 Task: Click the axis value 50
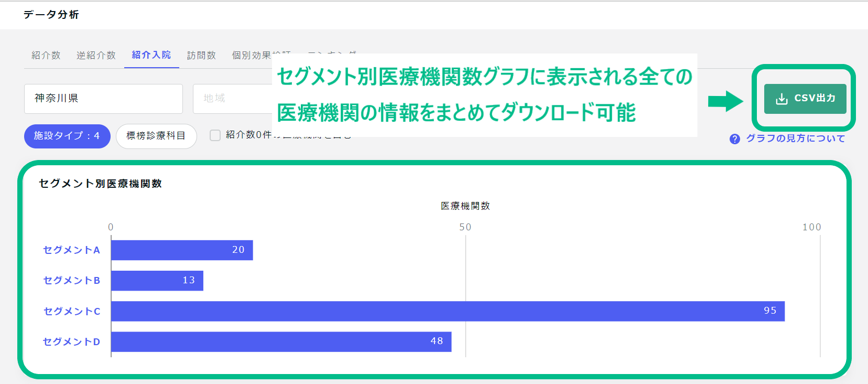pos(465,227)
